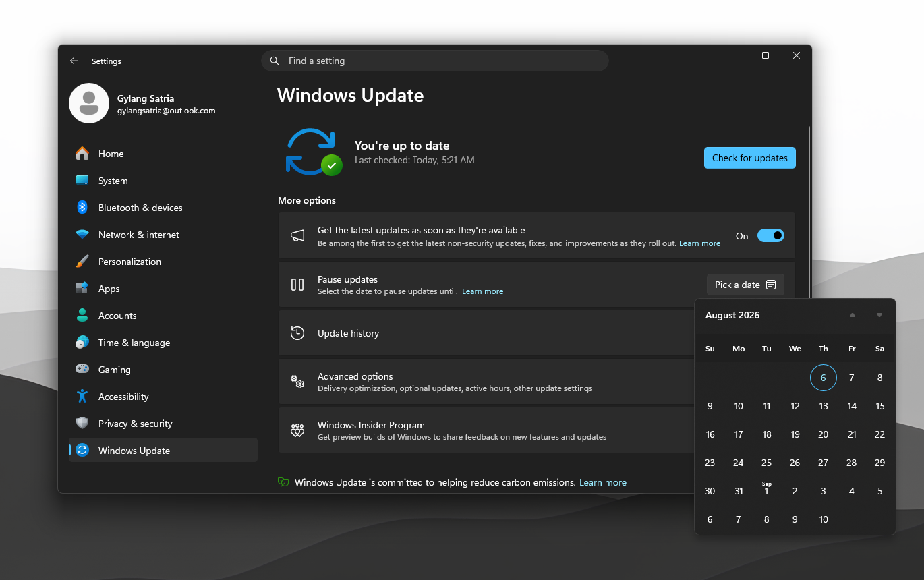
Task: Click the August 2026 month header
Action: (x=732, y=315)
